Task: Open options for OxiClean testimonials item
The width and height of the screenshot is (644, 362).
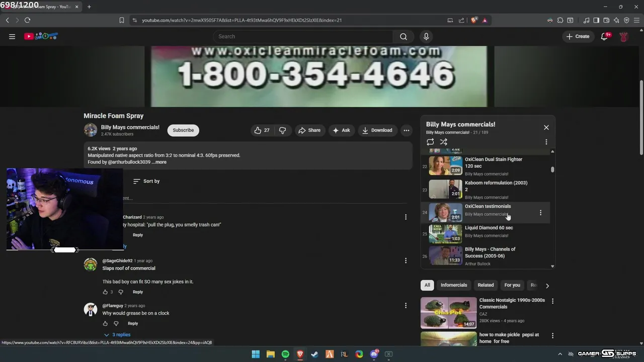Action: coord(540,213)
